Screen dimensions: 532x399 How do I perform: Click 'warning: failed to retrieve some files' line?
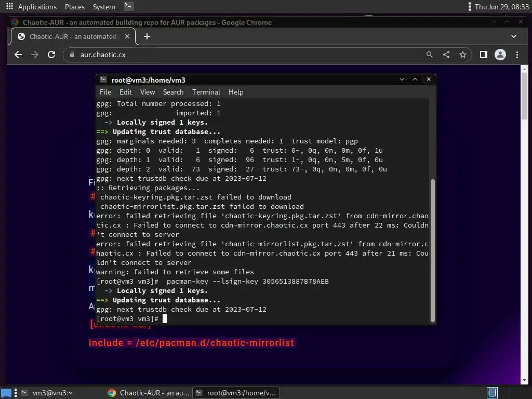175,272
